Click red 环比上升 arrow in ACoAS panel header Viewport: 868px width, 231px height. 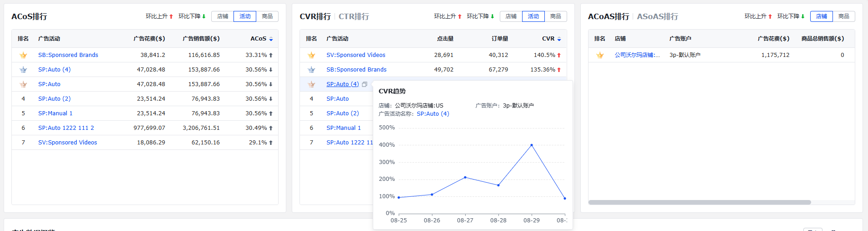(770, 16)
